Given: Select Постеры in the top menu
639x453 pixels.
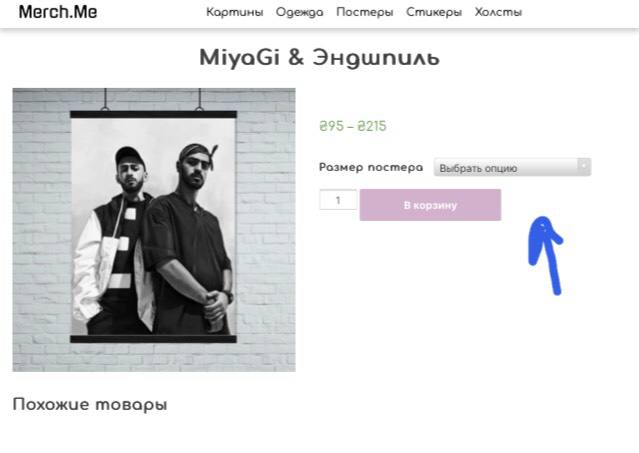Looking at the screenshot, I should pos(365,12).
